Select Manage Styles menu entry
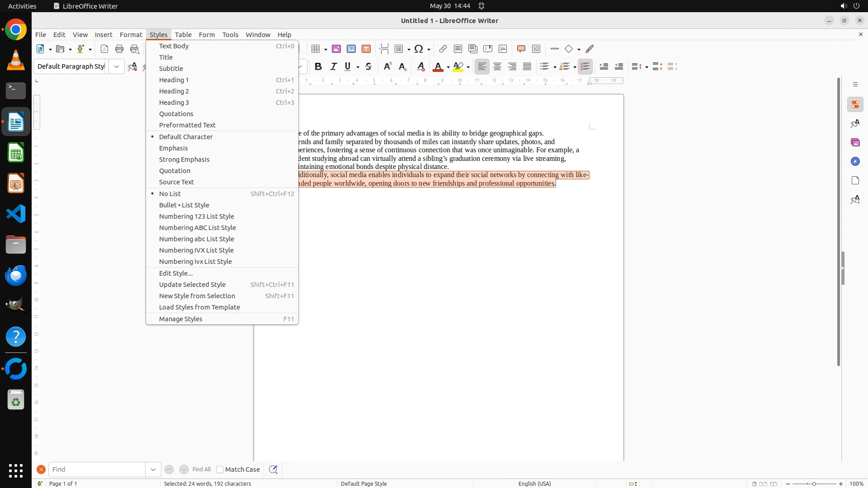Screen dimensions: 868x488 181,319
